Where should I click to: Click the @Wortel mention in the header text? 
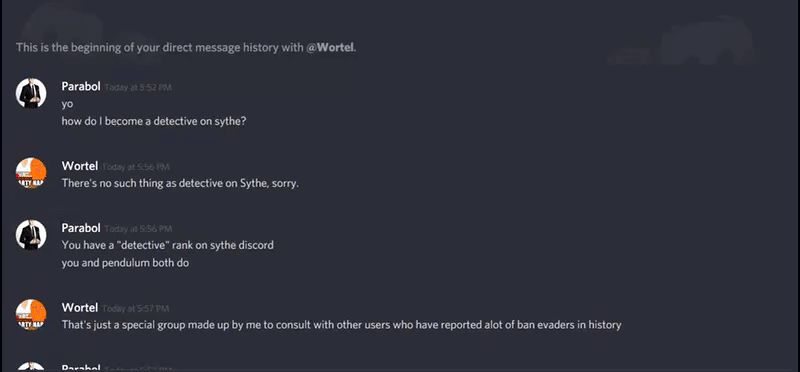pyautogui.click(x=331, y=48)
